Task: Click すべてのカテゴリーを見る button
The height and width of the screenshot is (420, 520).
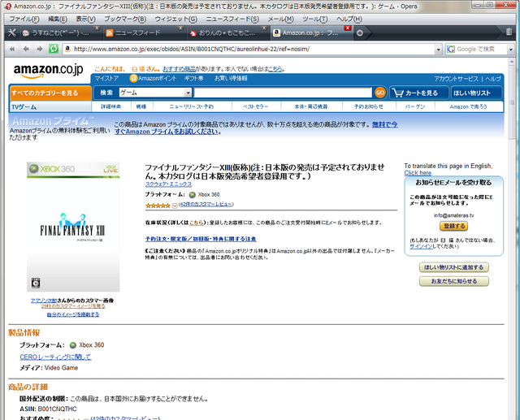Action: coord(50,93)
